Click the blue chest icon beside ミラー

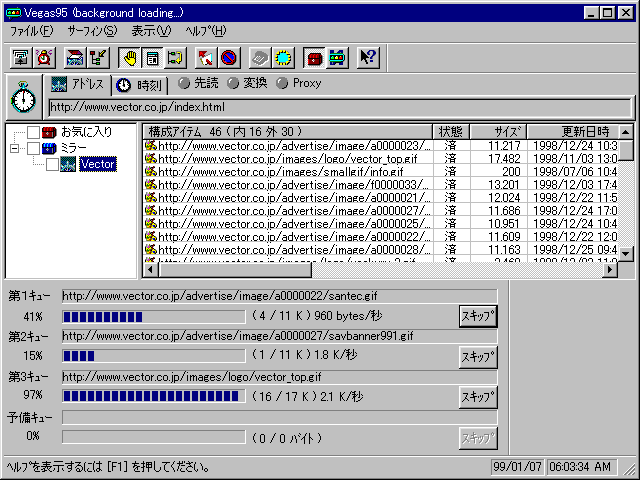point(49,148)
